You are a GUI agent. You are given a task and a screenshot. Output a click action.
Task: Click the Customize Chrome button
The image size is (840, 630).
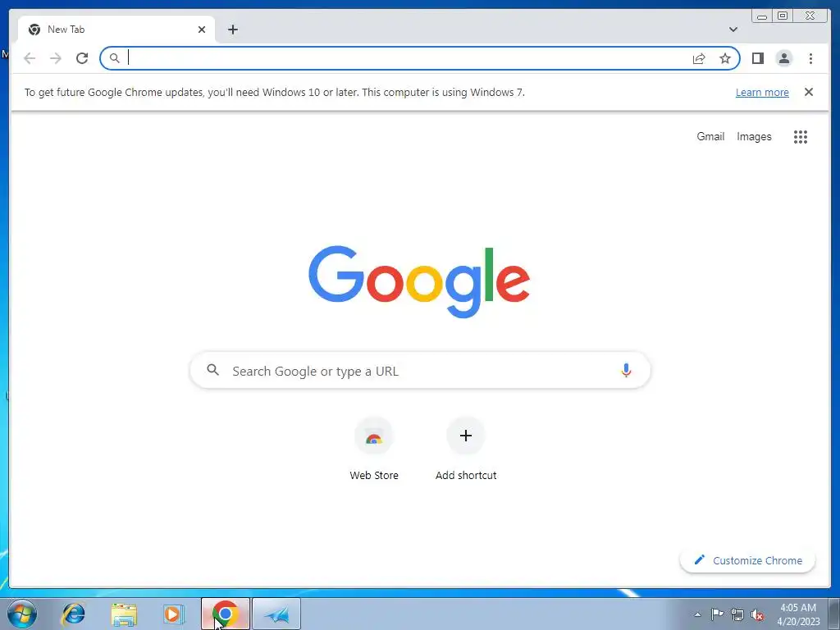747,560
